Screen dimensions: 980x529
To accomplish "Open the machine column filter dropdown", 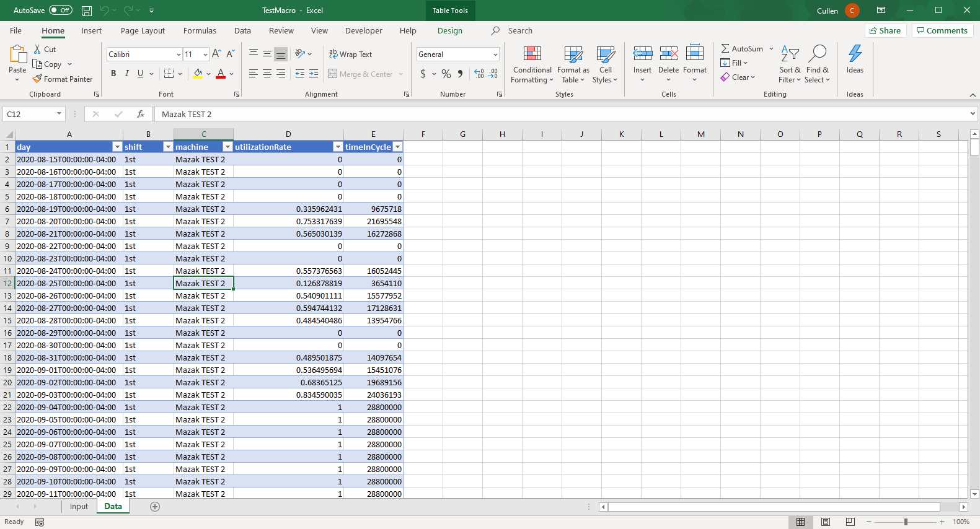I will 227,147.
